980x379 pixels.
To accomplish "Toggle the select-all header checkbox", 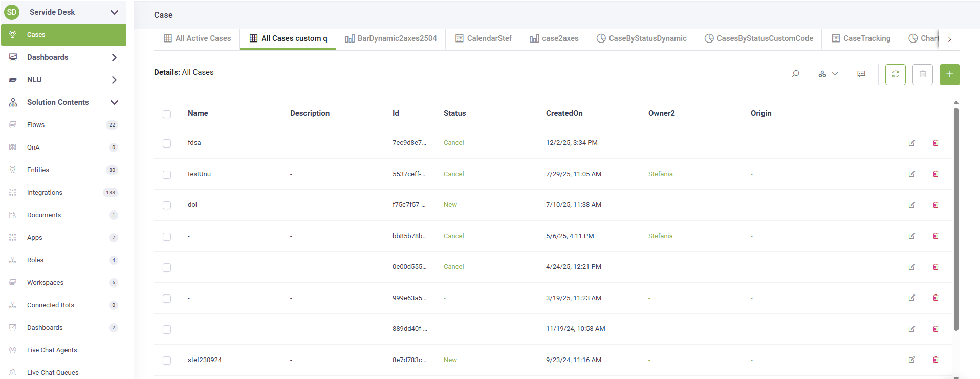I will (167, 114).
